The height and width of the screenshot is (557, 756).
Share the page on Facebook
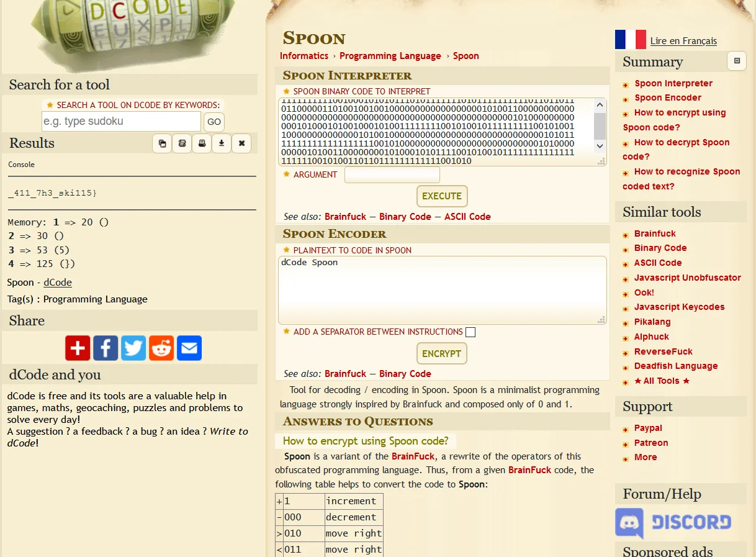(x=106, y=348)
